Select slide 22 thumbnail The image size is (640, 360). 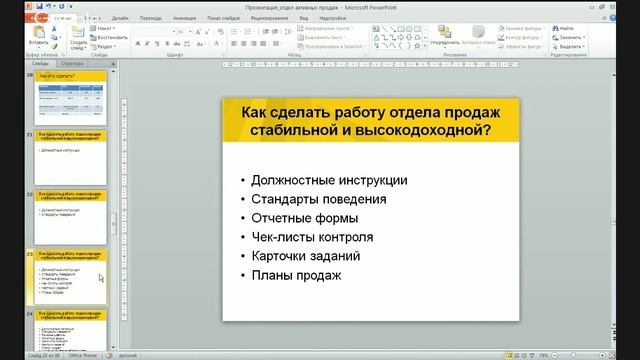(x=71, y=218)
